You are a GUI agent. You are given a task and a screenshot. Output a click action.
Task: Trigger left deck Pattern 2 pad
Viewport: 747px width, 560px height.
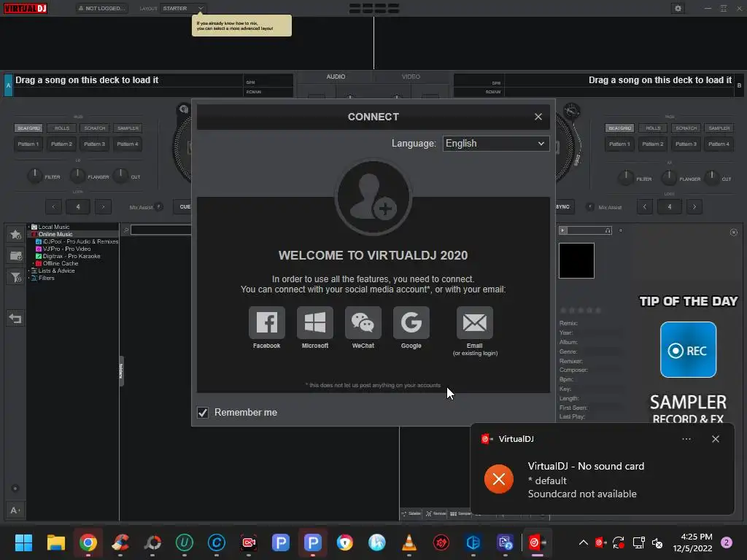[61, 144]
